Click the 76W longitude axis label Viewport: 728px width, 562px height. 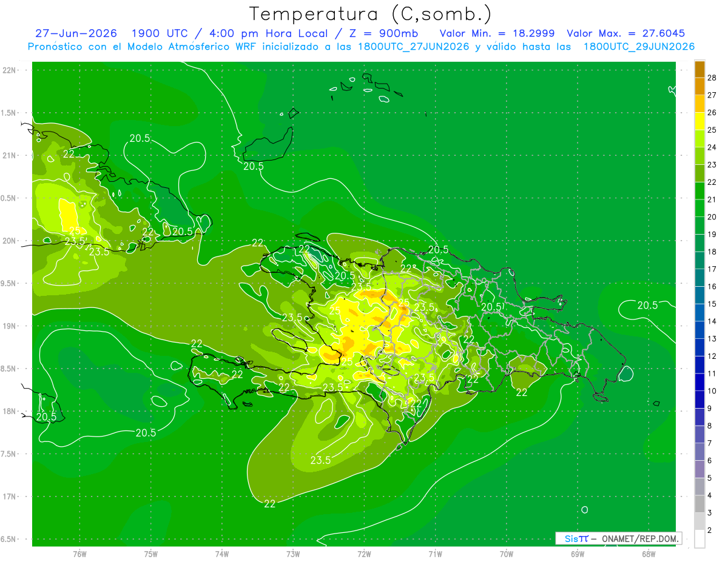point(79,554)
